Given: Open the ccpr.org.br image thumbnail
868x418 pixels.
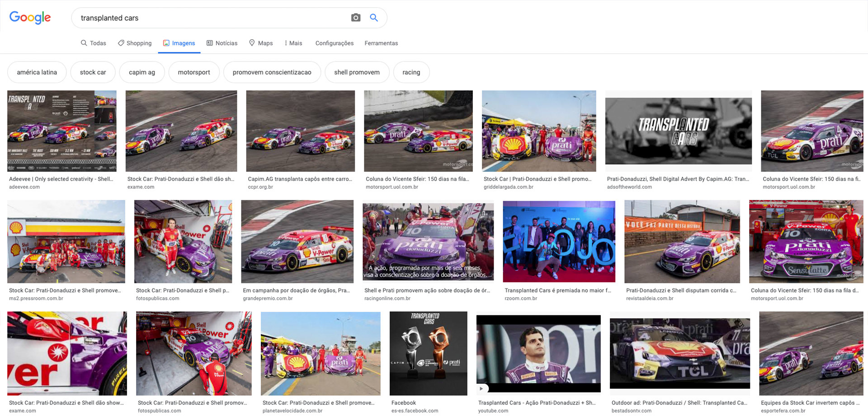Looking at the screenshot, I should 301,131.
